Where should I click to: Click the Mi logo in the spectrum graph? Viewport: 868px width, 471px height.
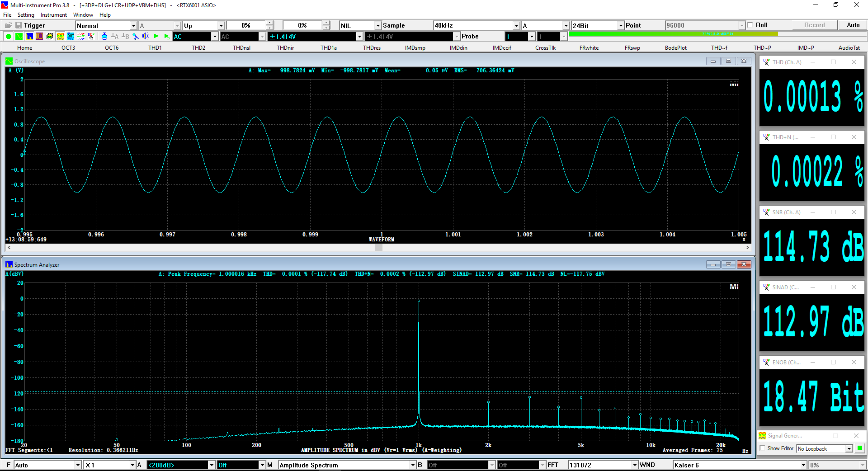tap(734, 287)
